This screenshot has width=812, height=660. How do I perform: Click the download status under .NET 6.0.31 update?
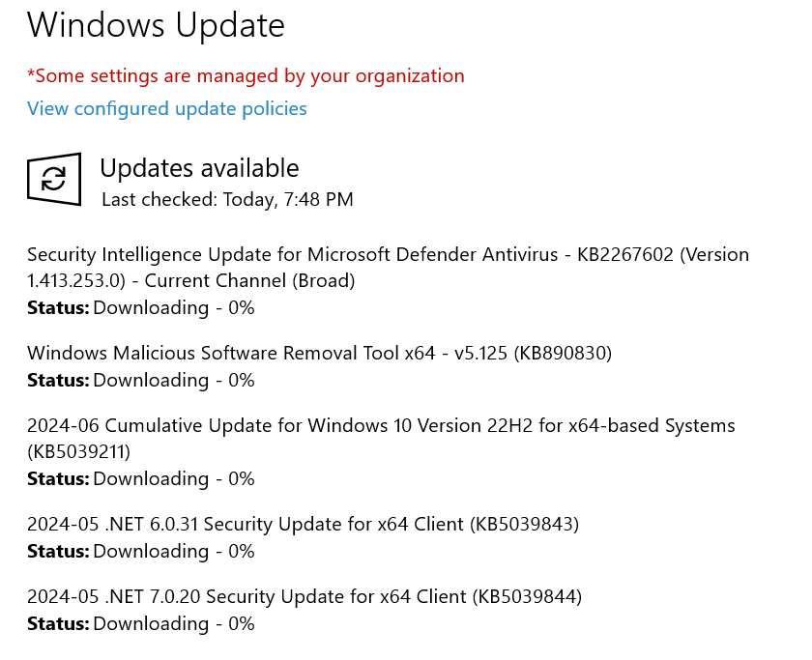pos(141,552)
